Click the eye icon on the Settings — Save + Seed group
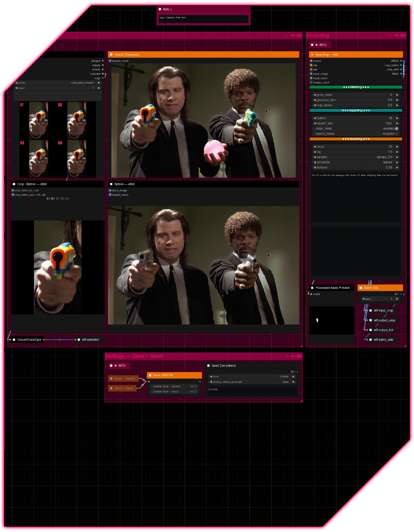The image size is (414, 532). coord(299,356)
